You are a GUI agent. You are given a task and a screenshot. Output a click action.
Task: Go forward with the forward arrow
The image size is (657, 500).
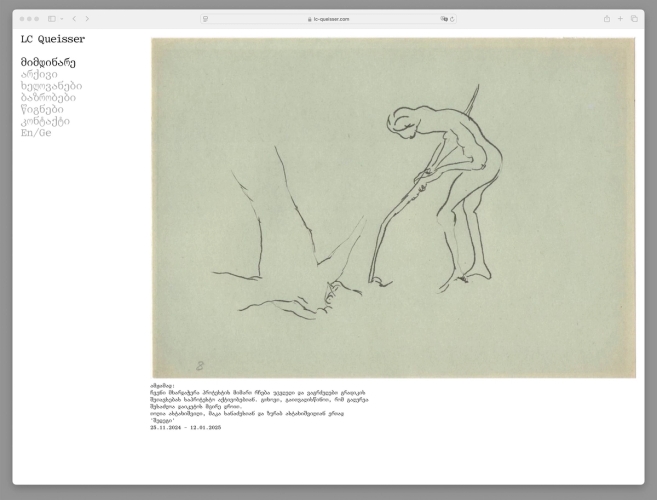point(87,19)
